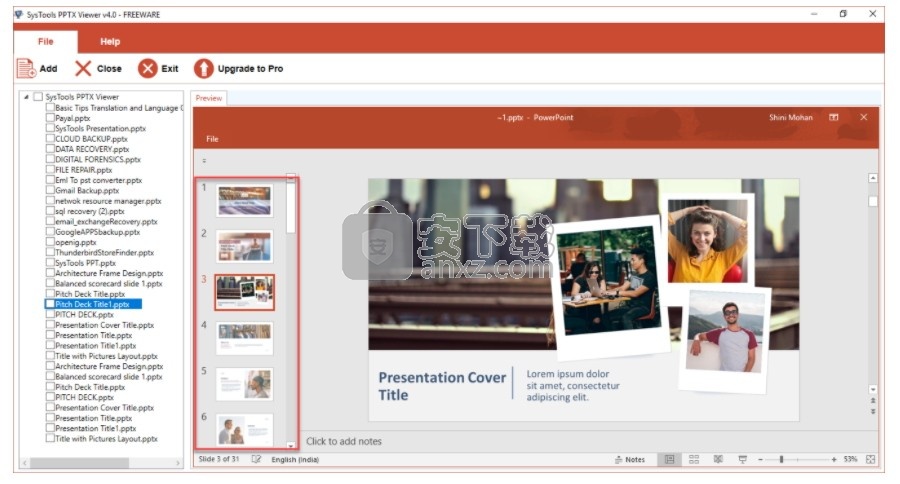Screen dimensions: 900x484
Task: Go to next slide double-arrow button
Action: coord(873,411)
